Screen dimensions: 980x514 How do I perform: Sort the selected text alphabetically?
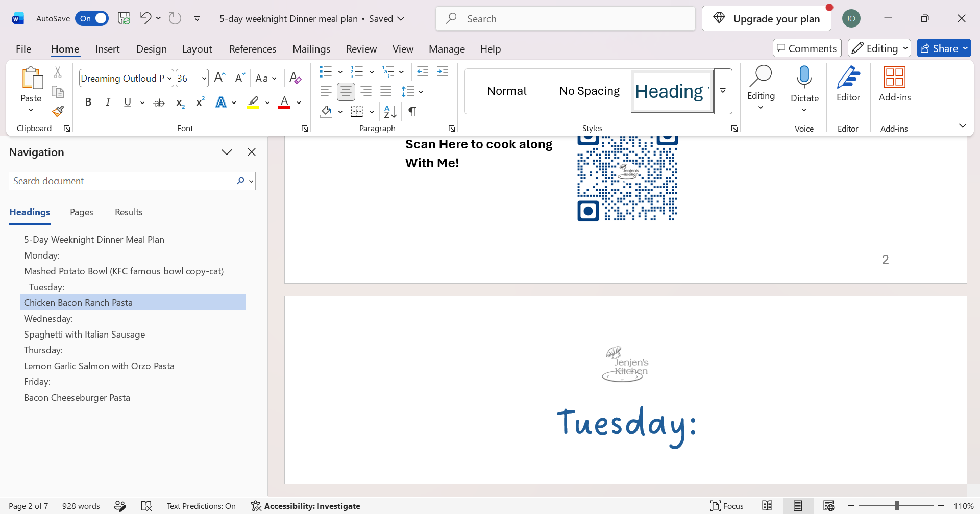[390, 111]
